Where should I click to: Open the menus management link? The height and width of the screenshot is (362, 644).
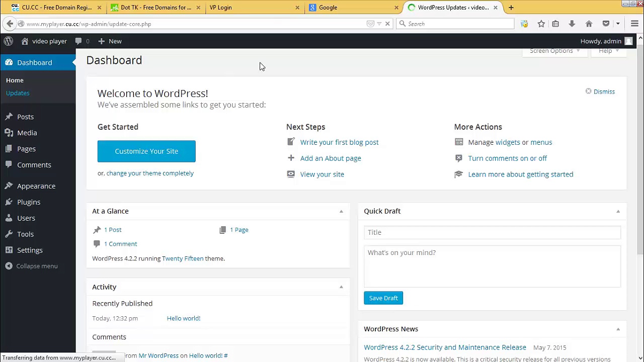pyautogui.click(x=541, y=142)
